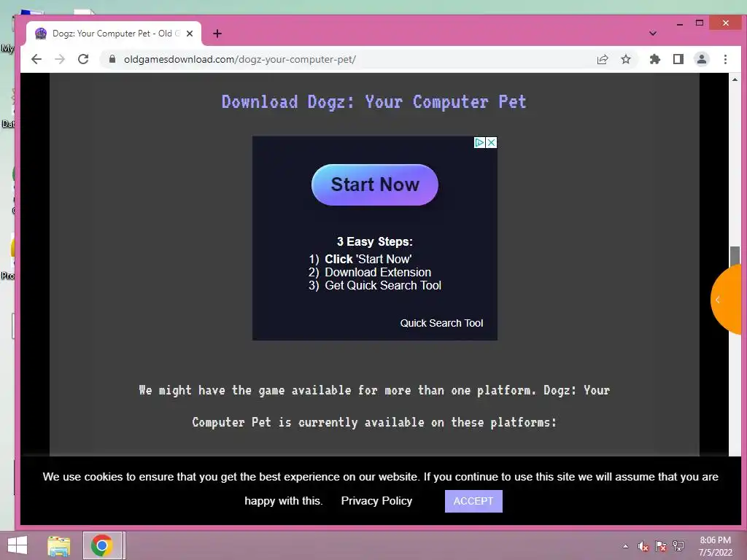The width and height of the screenshot is (747, 560).
Task: Open the Windows Start menu
Action: [18, 545]
